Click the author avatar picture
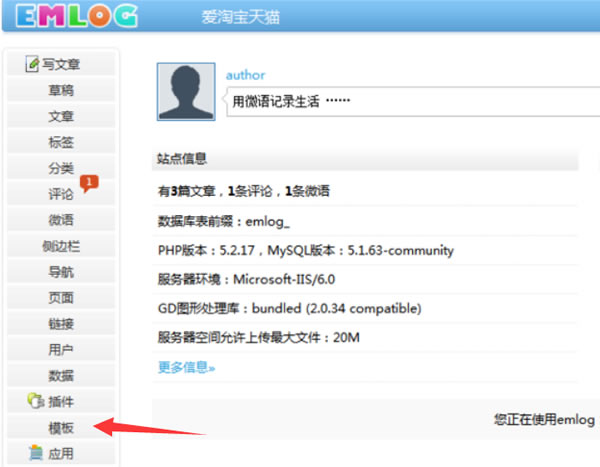The image size is (600, 467). pos(186,92)
